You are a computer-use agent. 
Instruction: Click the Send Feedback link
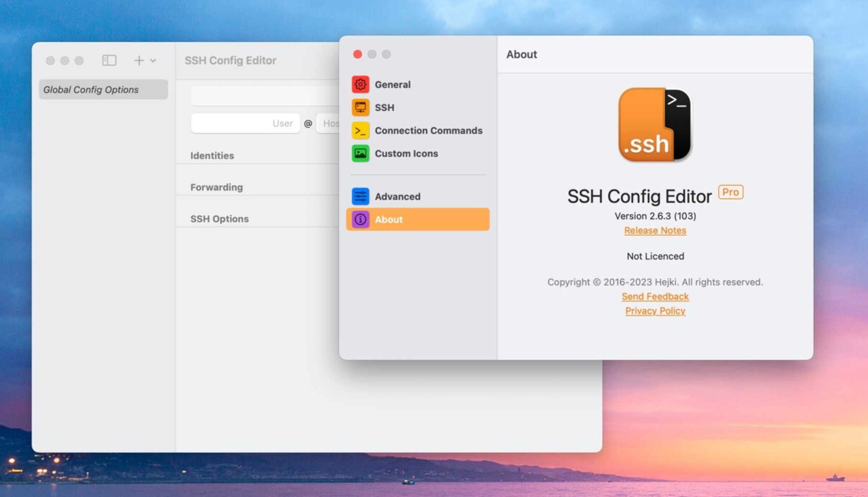click(x=655, y=296)
